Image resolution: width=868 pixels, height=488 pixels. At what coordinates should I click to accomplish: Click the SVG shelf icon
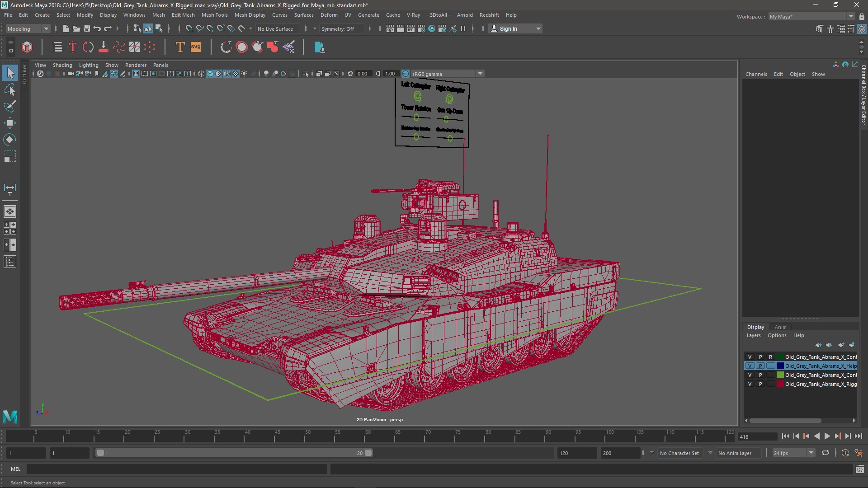(x=196, y=47)
